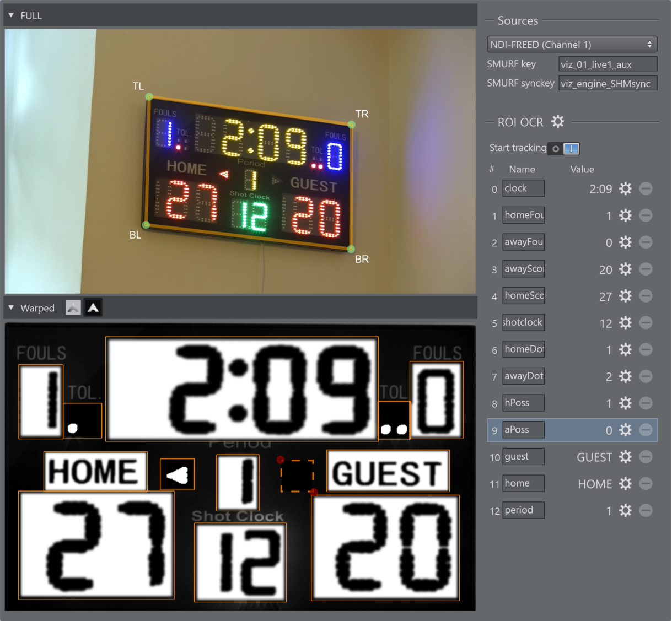Click the BR corner marker on scoreboard

pyautogui.click(x=351, y=249)
